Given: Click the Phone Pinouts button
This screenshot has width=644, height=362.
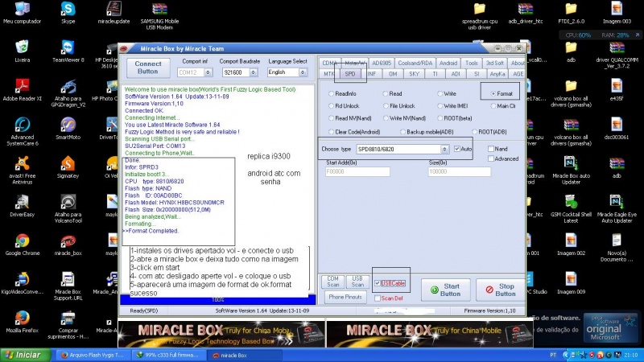Looking at the screenshot, I should (x=345, y=297).
